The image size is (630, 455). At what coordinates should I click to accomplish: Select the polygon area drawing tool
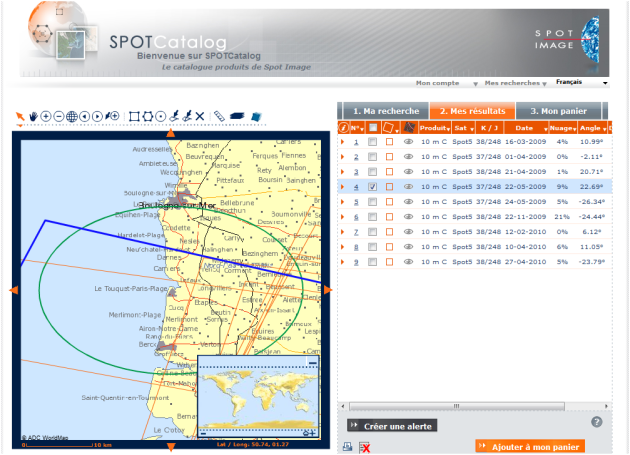pyautogui.click(x=147, y=117)
